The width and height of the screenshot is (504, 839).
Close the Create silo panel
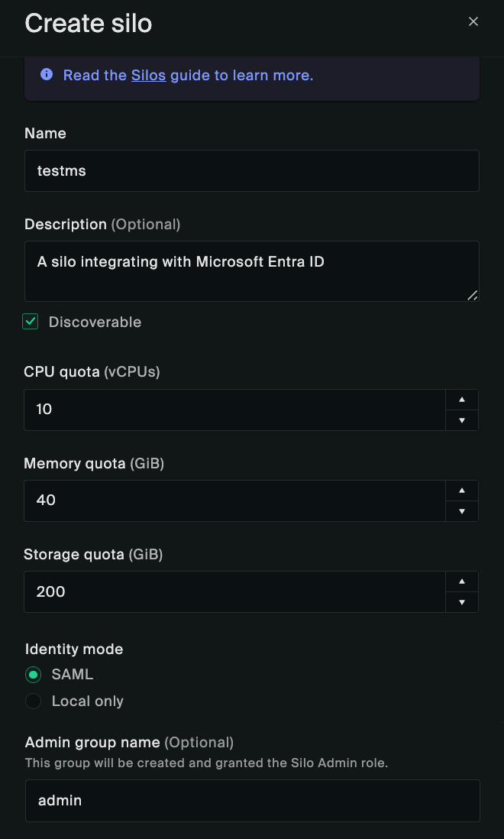click(473, 22)
